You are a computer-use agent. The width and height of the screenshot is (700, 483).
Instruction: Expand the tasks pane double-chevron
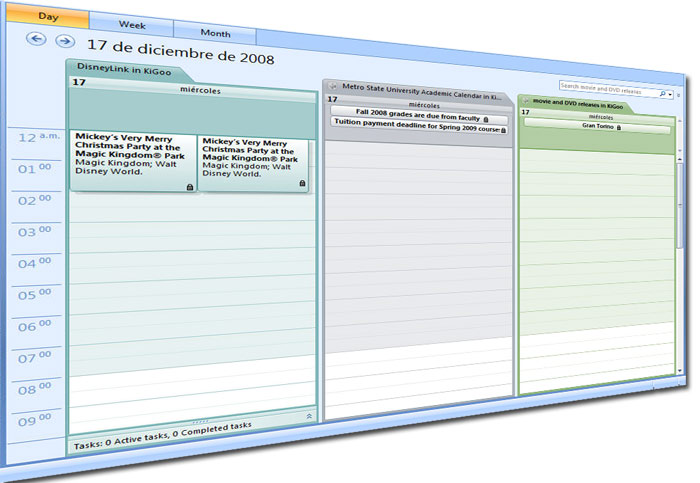pos(309,416)
